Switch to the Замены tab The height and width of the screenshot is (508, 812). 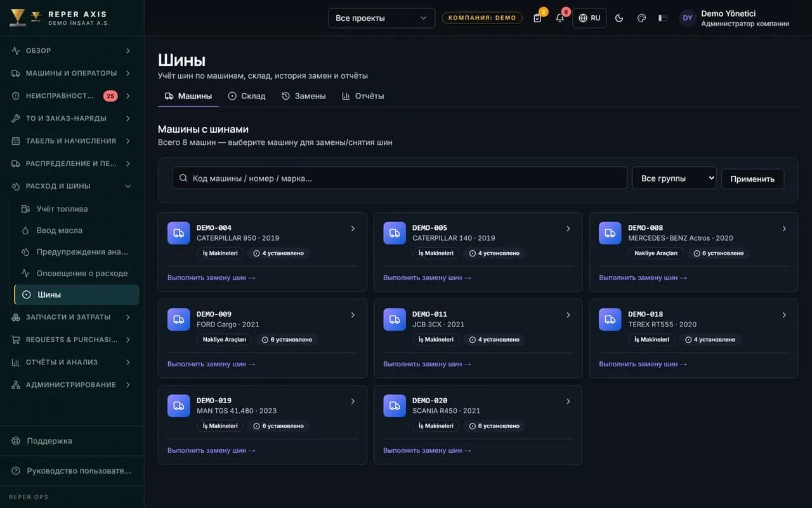304,96
